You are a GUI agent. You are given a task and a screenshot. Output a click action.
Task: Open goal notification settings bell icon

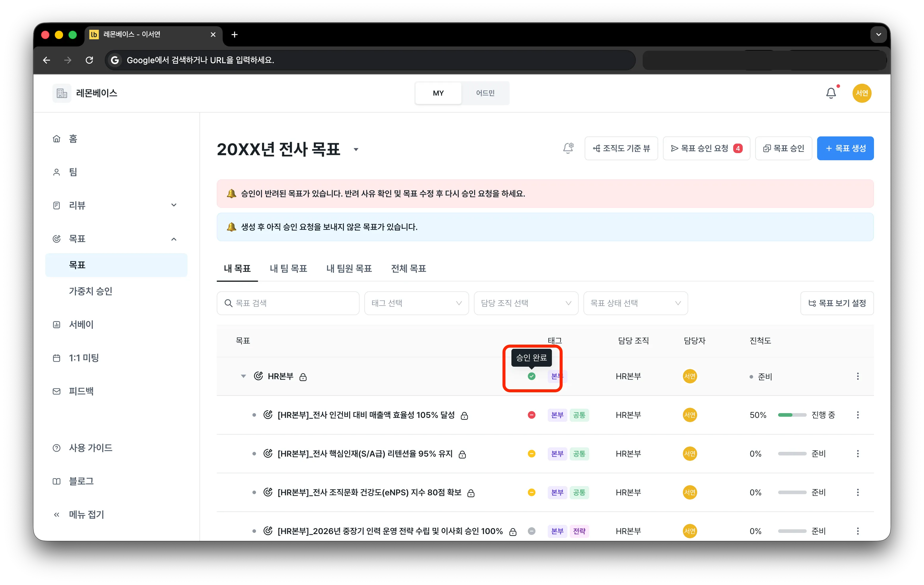tap(568, 148)
